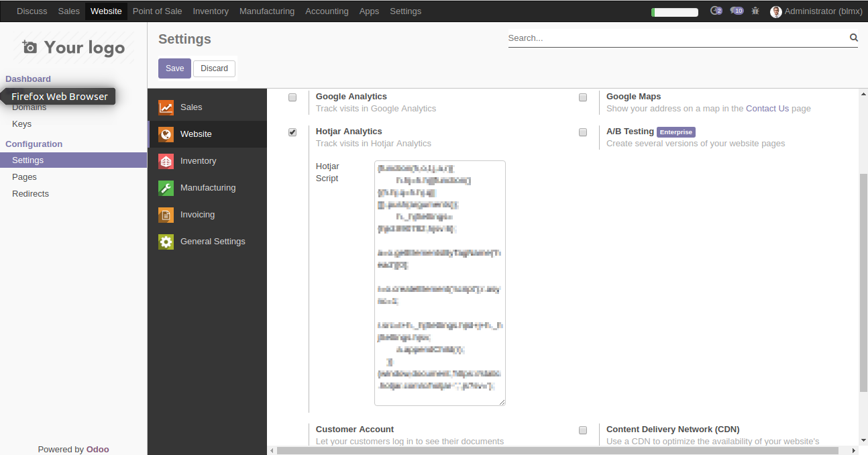Click the Enterprise badge beside A/B Testing
Viewport: 868px width, 455px height.
coord(676,132)
